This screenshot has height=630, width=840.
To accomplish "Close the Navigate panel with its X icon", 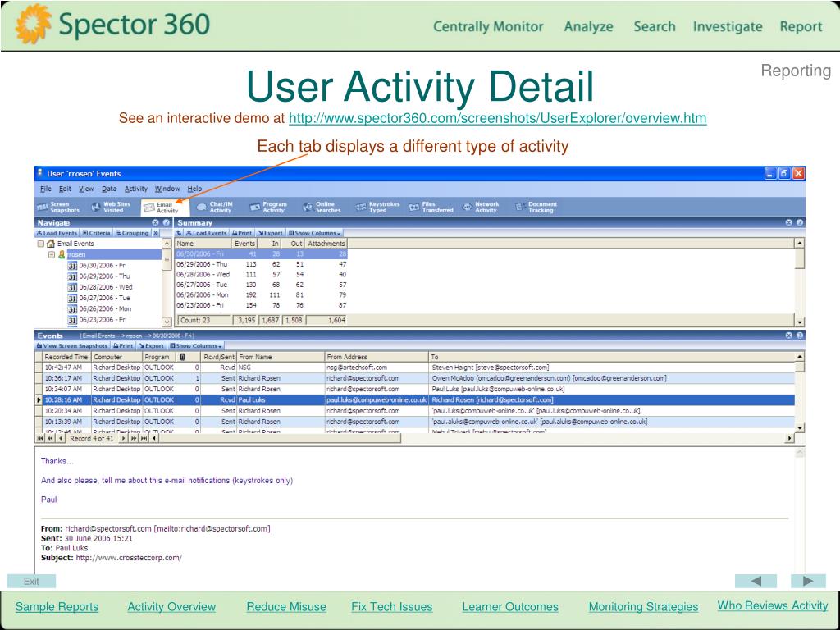I will pos(155,223).
